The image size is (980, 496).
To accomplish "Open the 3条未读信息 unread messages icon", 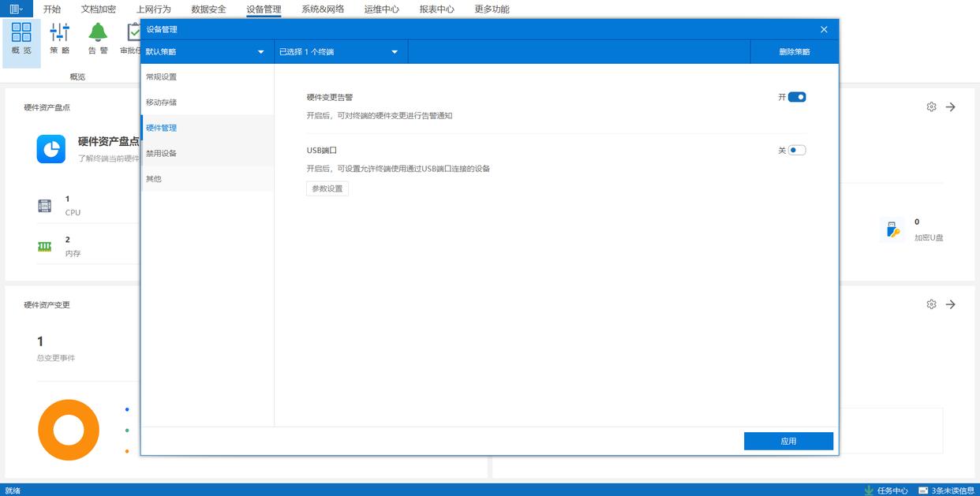I will [x=923, y=490].
